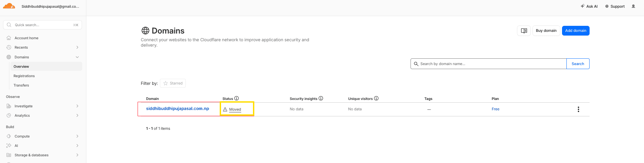The height and width of the screenshot is (163, 644).
Task: Expand the Investigate chevron
Action: (x=77, y=106)
